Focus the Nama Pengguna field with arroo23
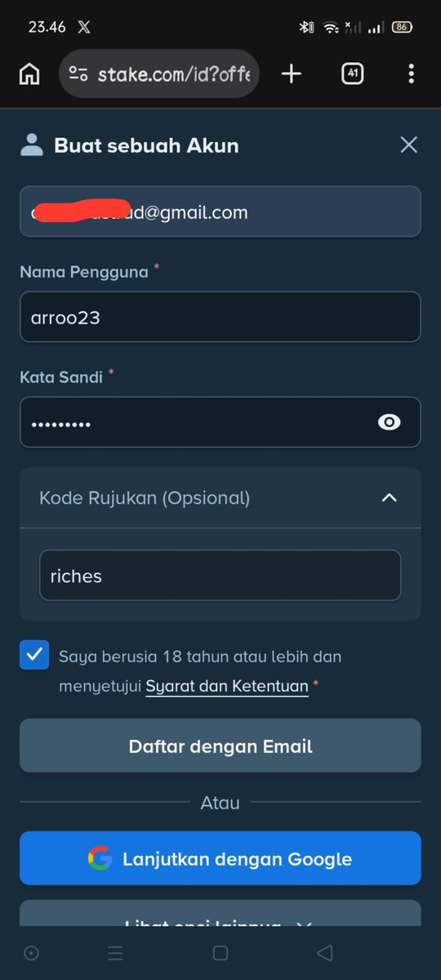The width and height of the screenshot is (441, 980). (x=220, y=317)
